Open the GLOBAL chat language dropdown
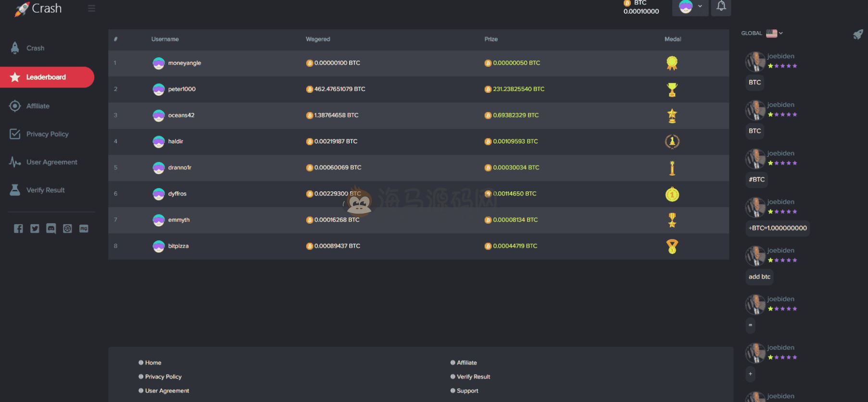The width and height of the screenshot is (868, 402). click(x=774, y=33)
